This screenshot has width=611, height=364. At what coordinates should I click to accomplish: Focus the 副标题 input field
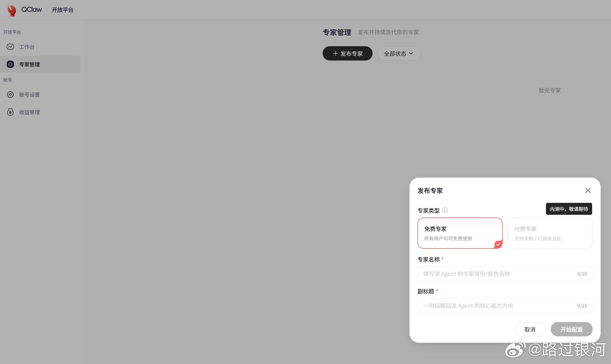coord(505,305)
